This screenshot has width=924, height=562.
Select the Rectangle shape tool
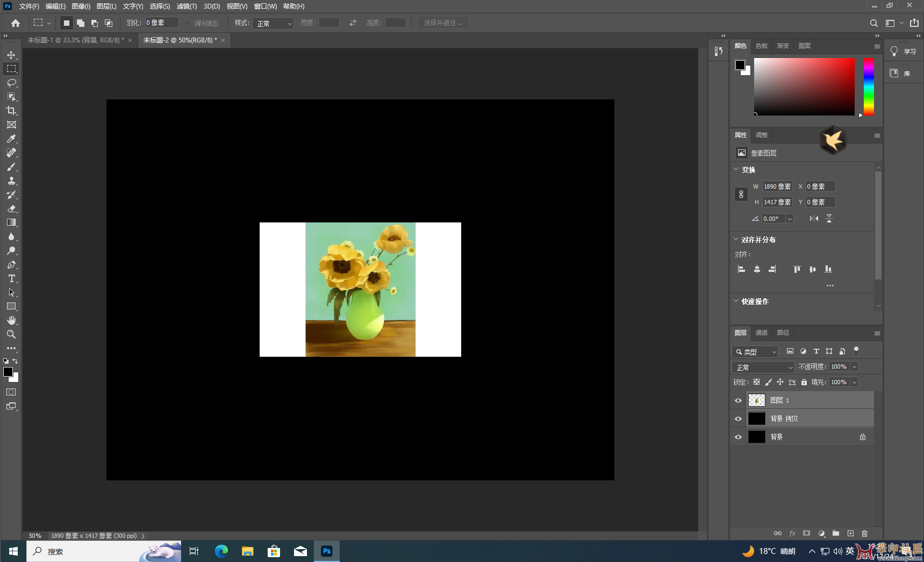pyautogui.click(x=11, y=306)
